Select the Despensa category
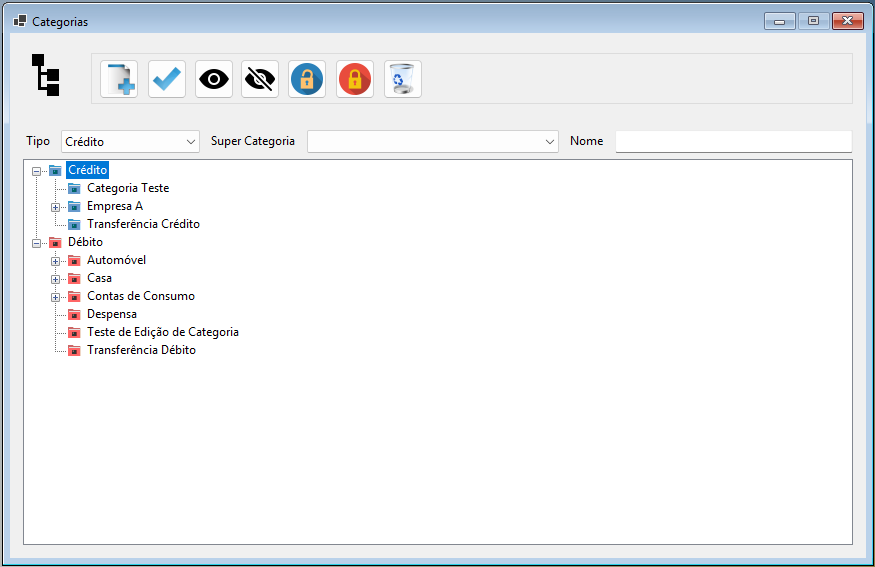875x567 pixels. click(x=112, y=314)
